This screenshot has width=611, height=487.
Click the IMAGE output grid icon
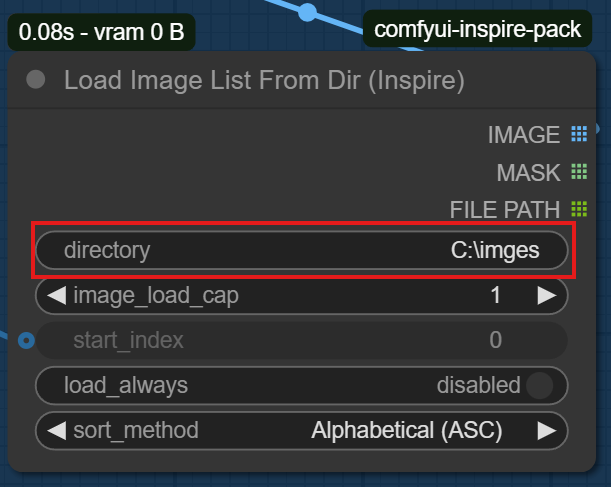578,134
